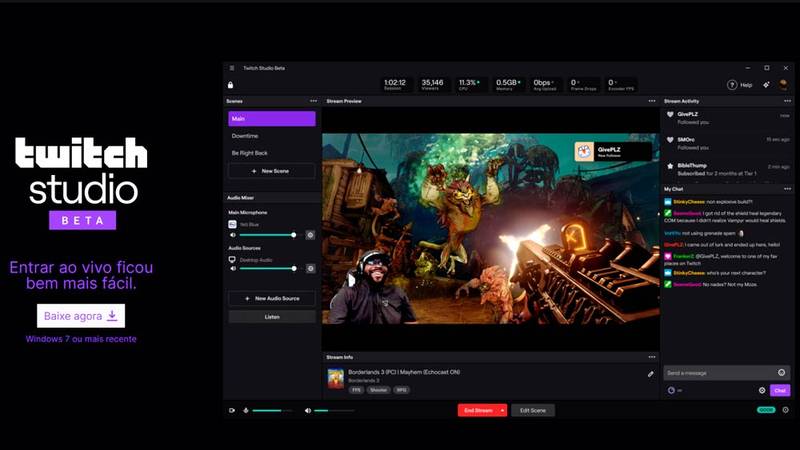Image resolution: width=800 pixels, height=450 pixels.
Task: Click the BibleThump subscription star icon
Action: (670, 166)
